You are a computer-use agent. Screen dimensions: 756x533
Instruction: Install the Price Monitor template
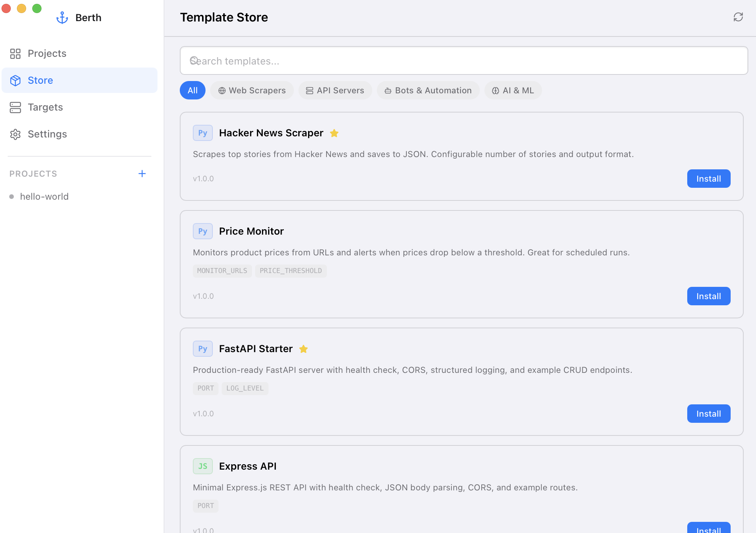click(708, 296)
